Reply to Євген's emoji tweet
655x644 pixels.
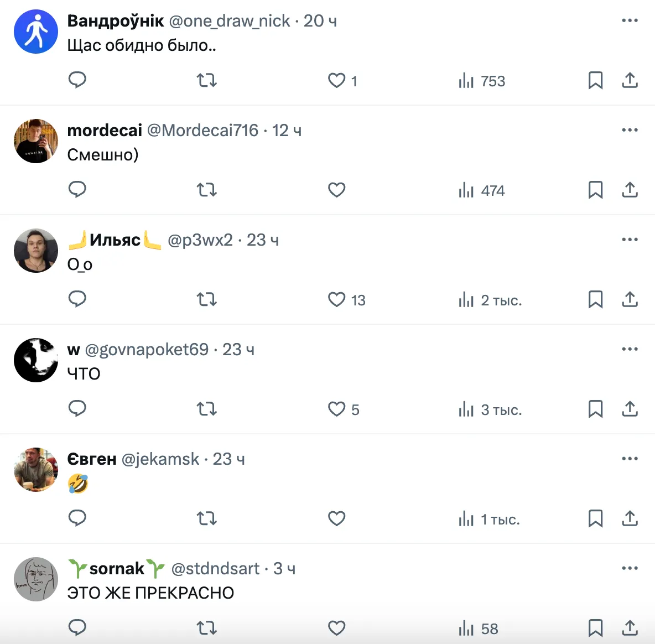click(77, 518)
